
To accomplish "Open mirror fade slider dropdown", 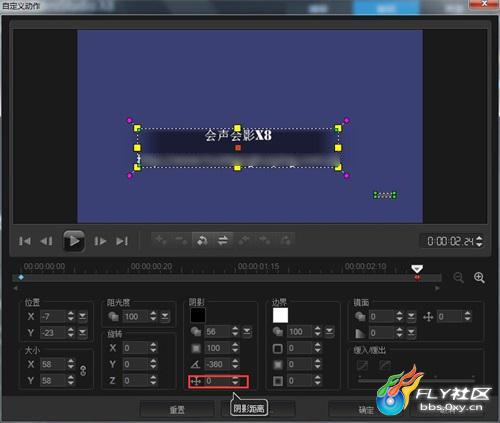I will coord(411,332).
